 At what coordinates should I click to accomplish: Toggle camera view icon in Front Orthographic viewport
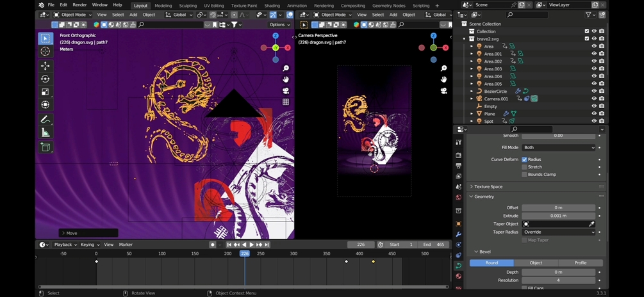[x=286, y=91]
